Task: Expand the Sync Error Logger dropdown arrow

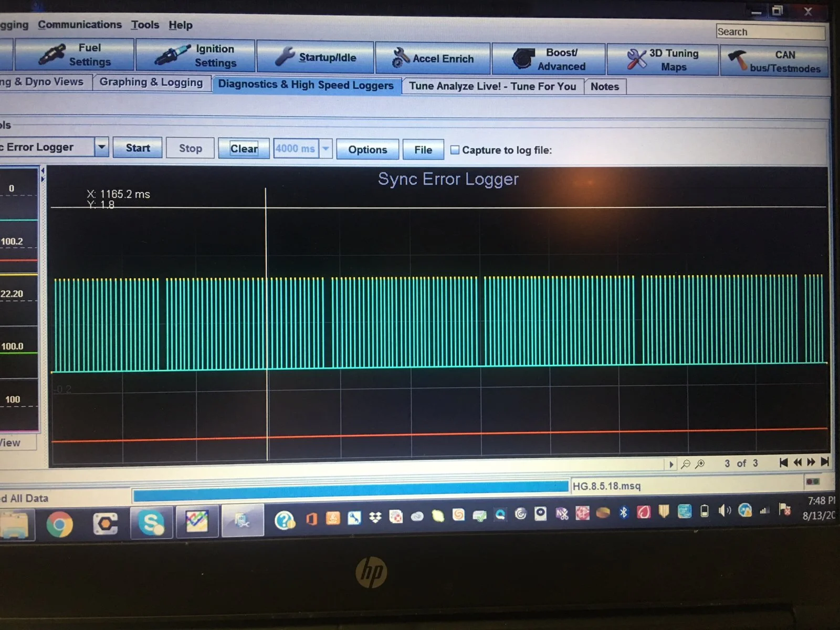Action: pyautogui.click(x=102, y=148)
